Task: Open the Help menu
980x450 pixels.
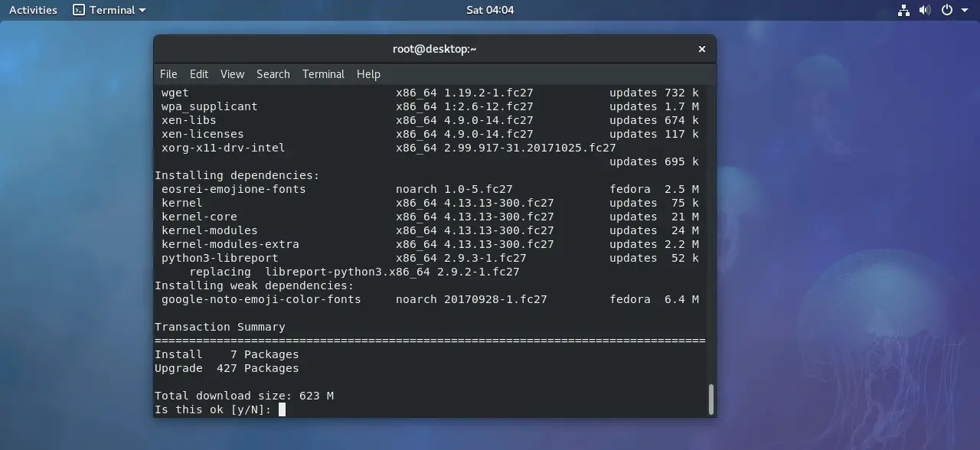Action: (368, 73)
